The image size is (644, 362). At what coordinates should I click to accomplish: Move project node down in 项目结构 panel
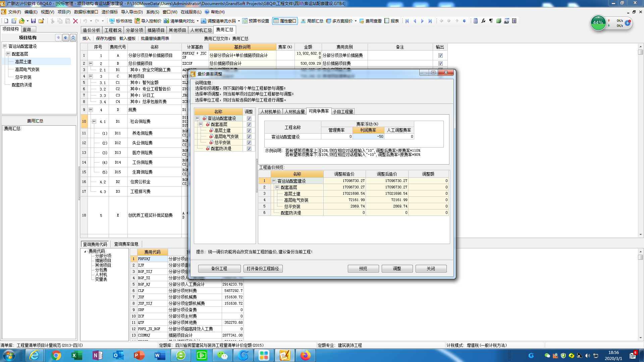66,38
